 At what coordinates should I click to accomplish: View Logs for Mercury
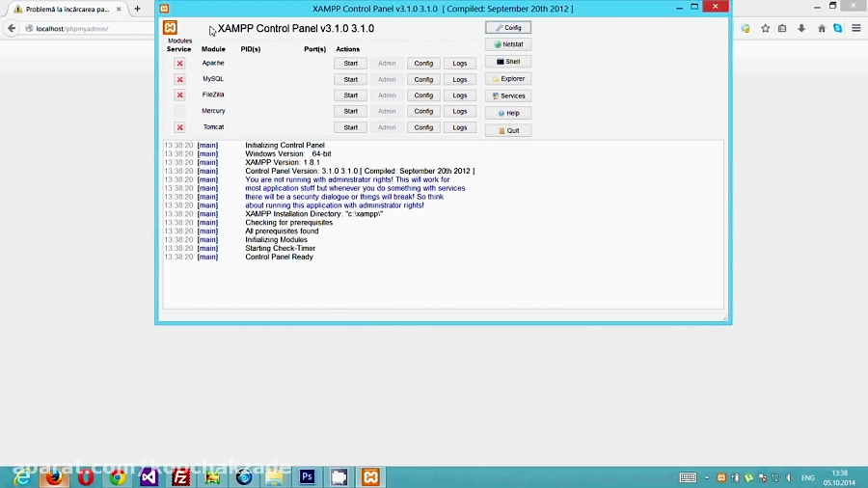click(459, 111)
